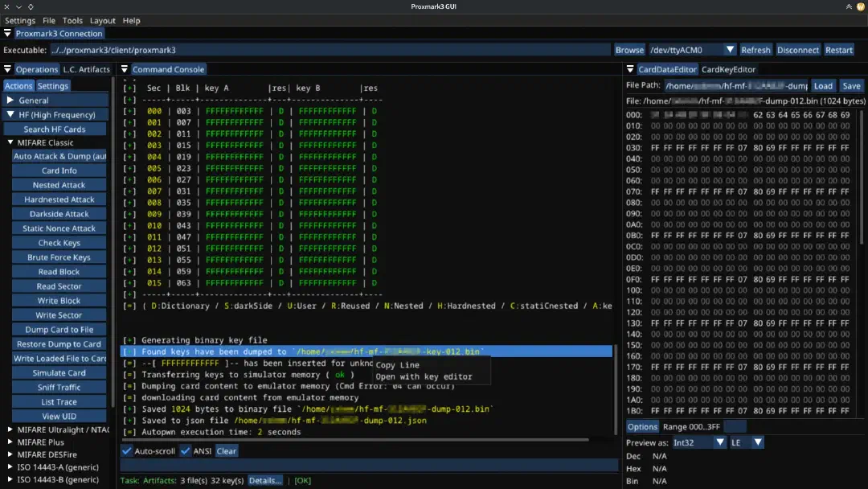Open the /dev/ttyACM0 port dropdown
Viewport: 868px width, 489px height.
click(x=730, y=50)
